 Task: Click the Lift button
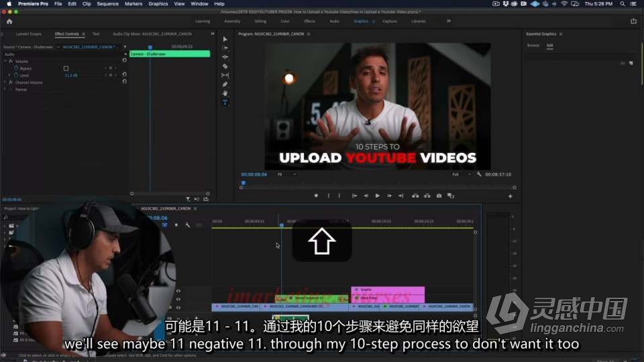(415, 196)
